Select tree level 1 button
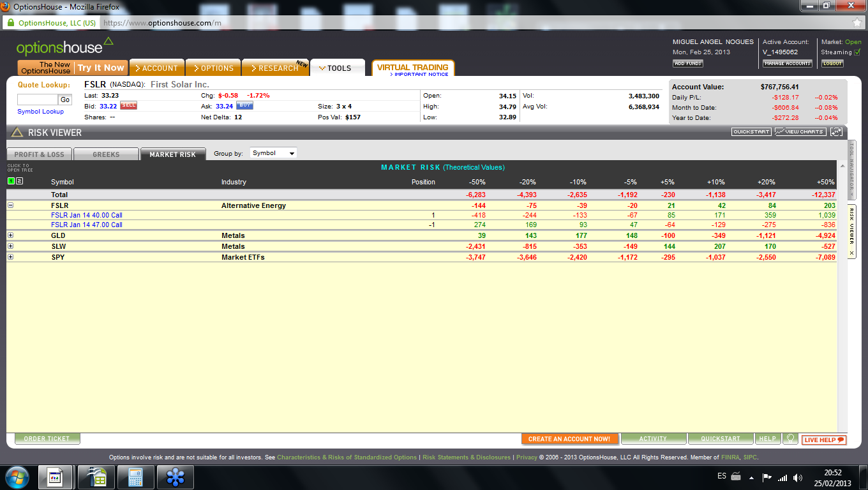Viewport: 868px width, 490px height. [x=11, y=181]
